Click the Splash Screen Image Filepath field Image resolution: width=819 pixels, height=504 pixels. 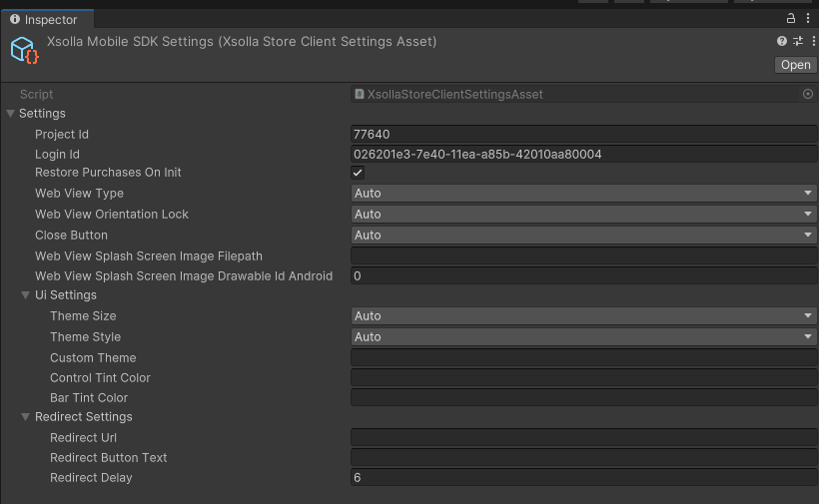tap(584, 255)
